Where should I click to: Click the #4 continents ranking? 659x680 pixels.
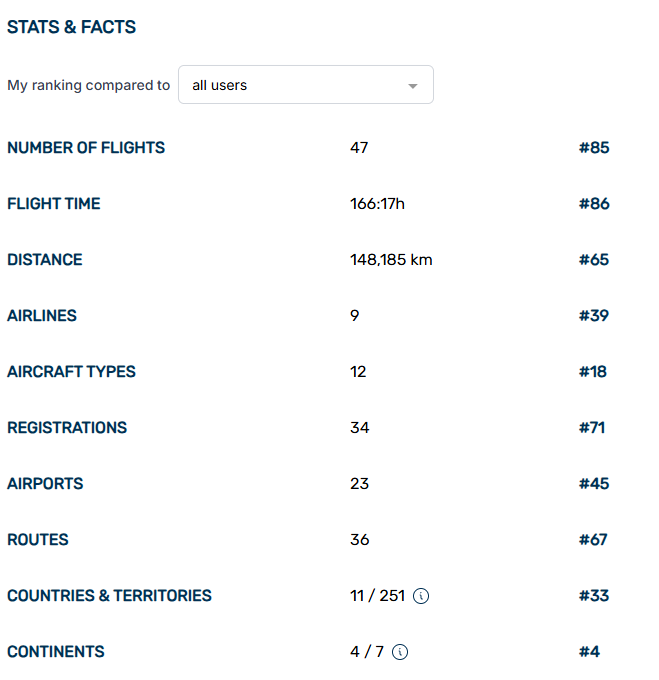click(x=589, y=652)
